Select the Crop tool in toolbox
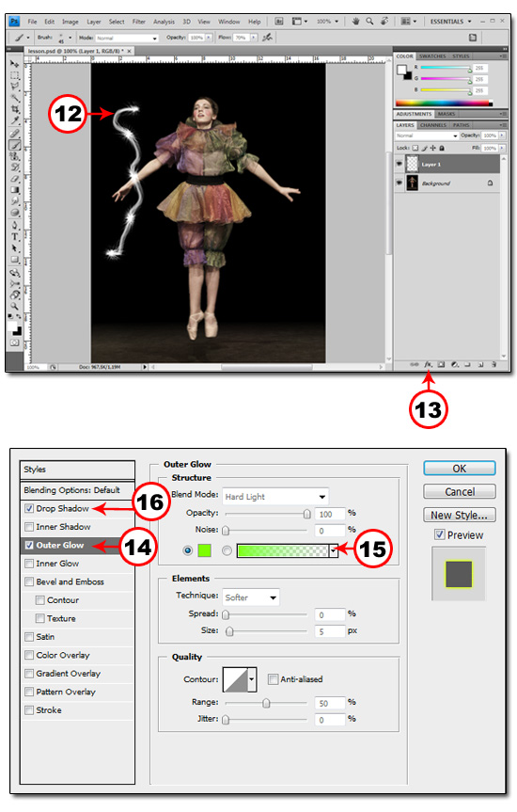The image size is (517, 812). 15,109
